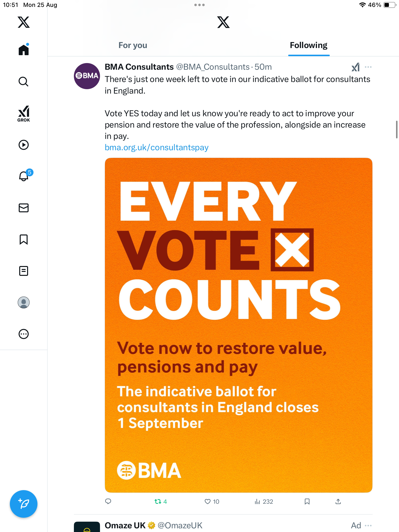
Task: Switch to the For you tab
Action: tap(133, 45)
